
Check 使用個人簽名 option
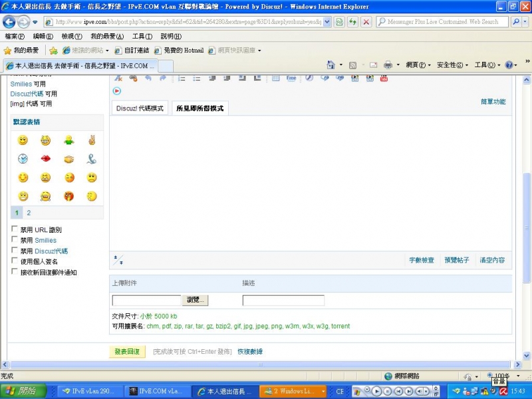[x=15, y=261]
